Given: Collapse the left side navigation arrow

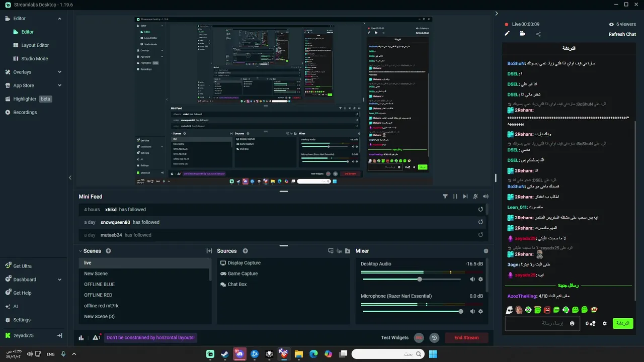Looking at the screenshot, I should pyautogui.click(x=70, y=177).
